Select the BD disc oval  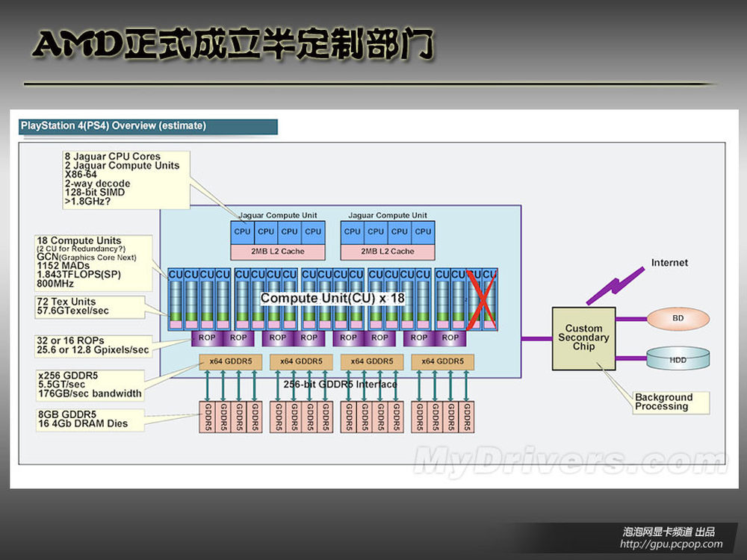(678, 318)
